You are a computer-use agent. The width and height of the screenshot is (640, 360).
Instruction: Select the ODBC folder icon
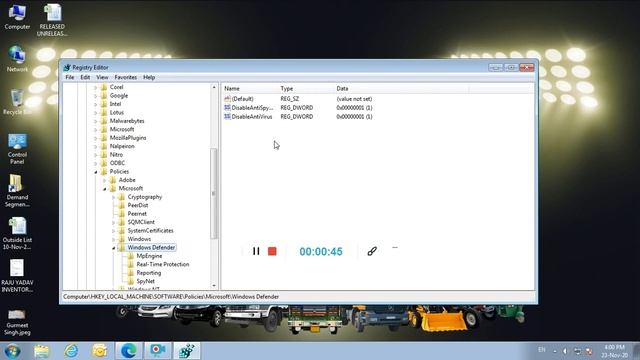click(x=104, y=163)
